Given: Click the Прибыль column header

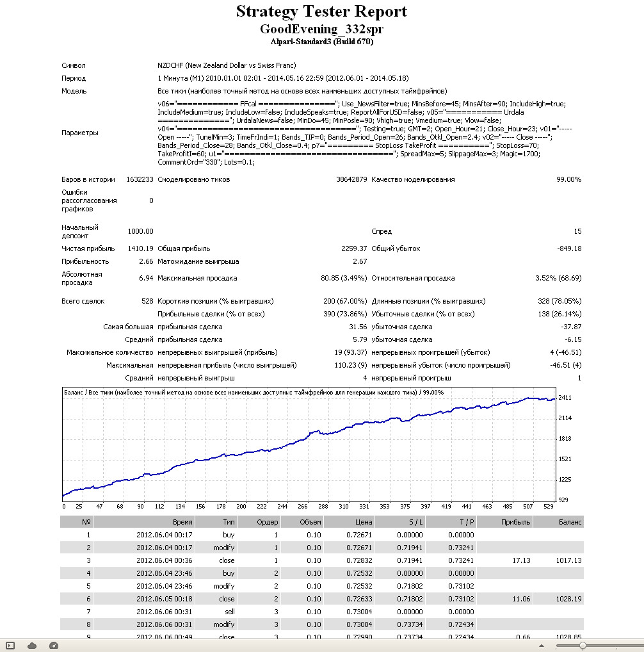Looking at the screenshot, I should (505, 522).
